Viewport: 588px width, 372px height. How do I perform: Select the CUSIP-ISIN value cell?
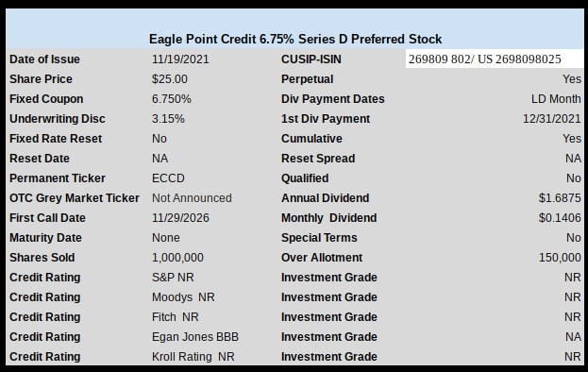(495, 59)
